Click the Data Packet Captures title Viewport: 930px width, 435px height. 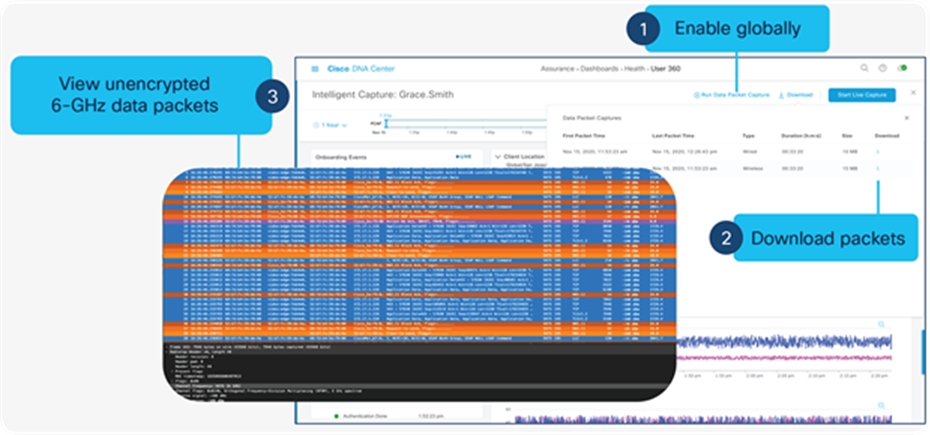click(591, 118)
